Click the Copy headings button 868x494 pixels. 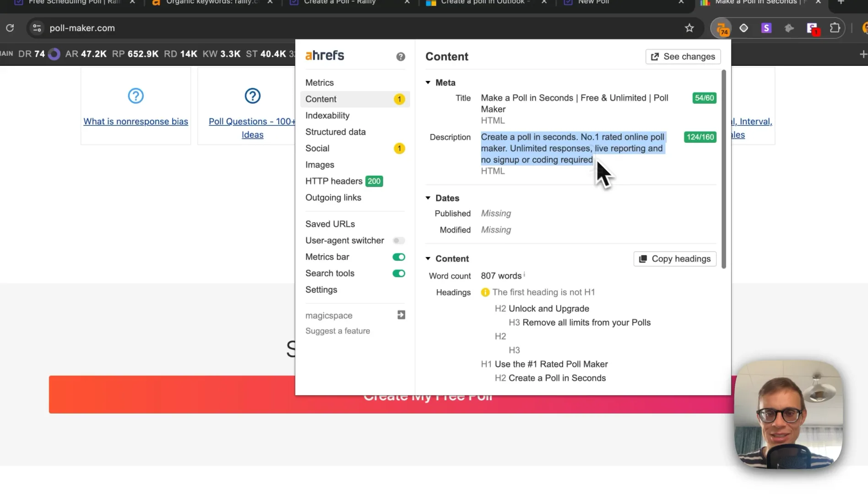pyautogui.click(x=675, y=259)
